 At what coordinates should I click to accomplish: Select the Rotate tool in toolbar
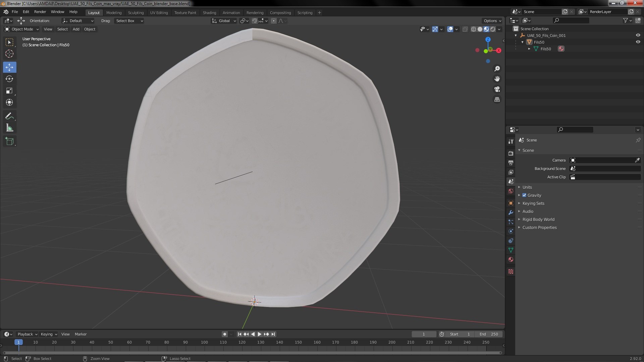click(x=9, y=79)
